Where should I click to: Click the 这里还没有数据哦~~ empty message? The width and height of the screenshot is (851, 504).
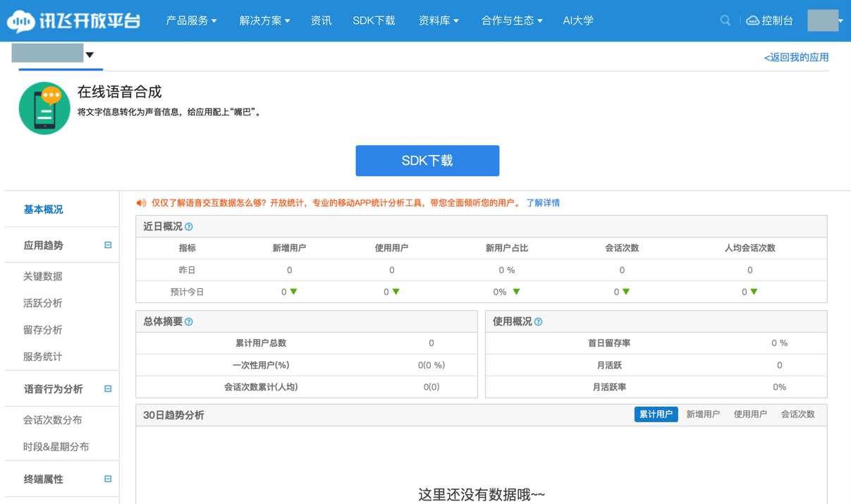(x=482, y=495)
